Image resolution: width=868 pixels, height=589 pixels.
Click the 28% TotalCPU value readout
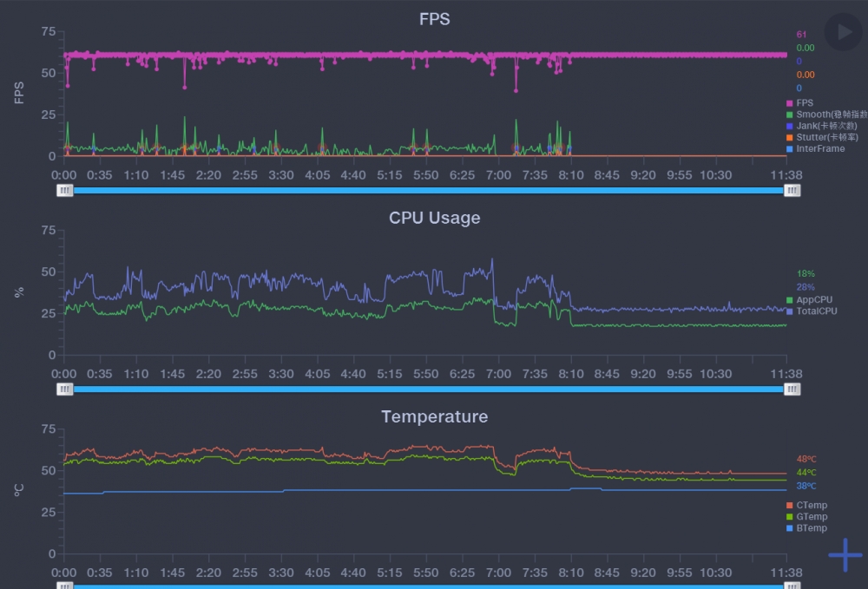coord(806,287)
